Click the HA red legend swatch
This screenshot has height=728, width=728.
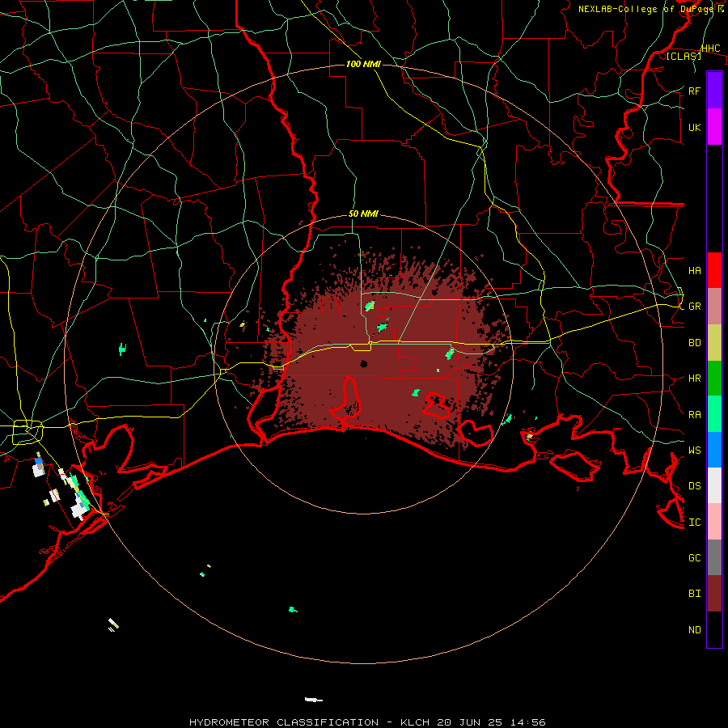pyautogui.click(x=714, y=270)
